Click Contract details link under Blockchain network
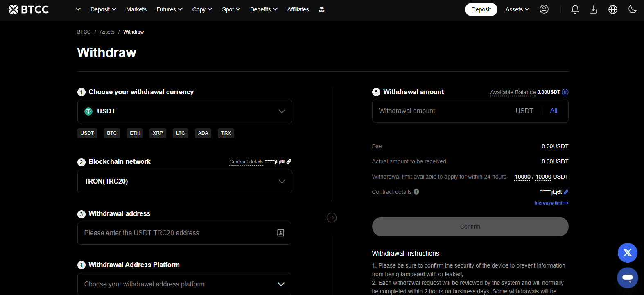Image resolution: width=644 pixels, height=295 pixels. point(246,162)
